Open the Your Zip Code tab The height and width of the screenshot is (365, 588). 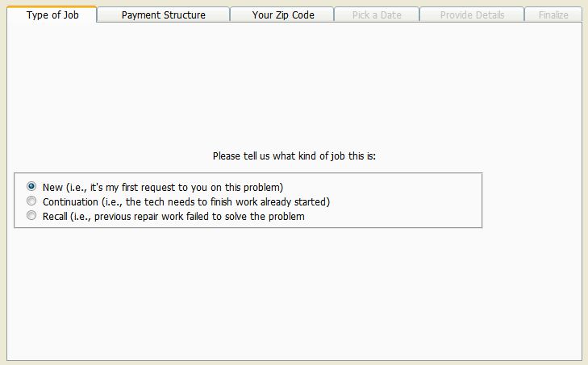point(282,15)
